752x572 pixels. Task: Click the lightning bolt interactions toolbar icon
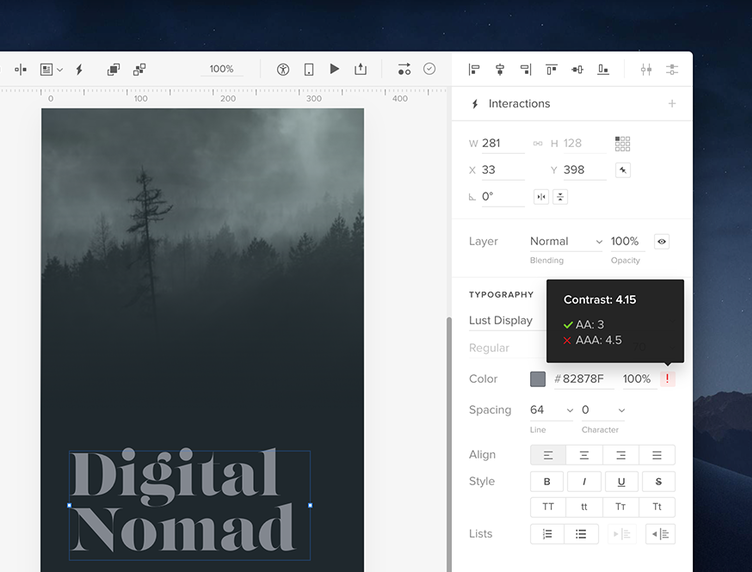pyautogui.click(x=80, y=70)
